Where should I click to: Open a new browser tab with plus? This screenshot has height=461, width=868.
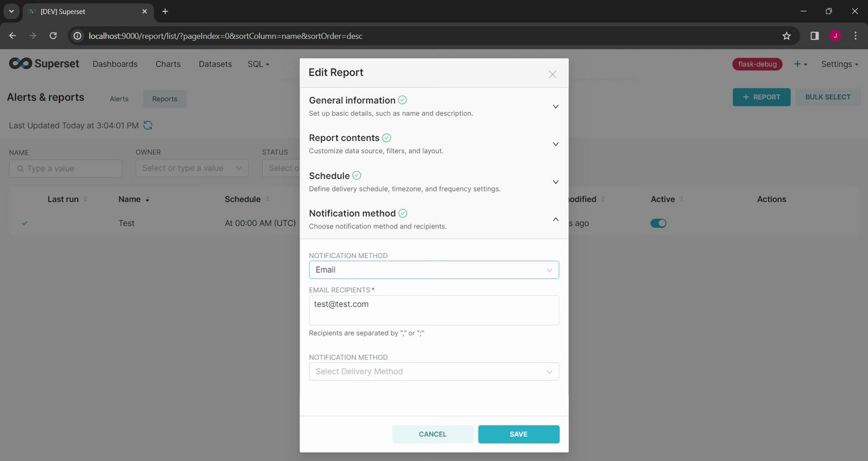165,12
